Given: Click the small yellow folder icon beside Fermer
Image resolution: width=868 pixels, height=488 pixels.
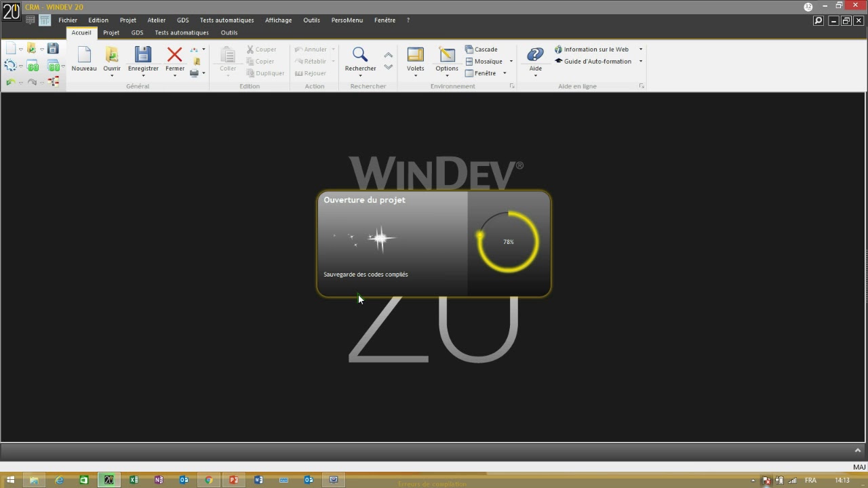Looking at the screenshot, I should point(197,62).
